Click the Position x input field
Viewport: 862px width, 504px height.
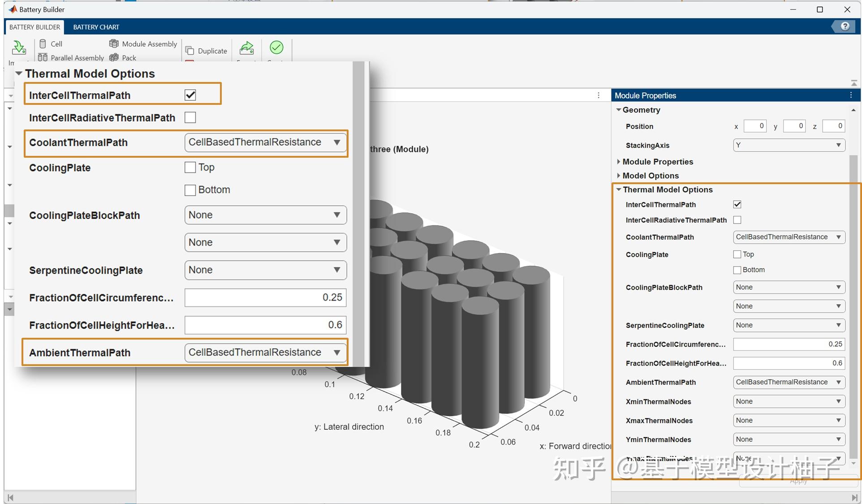click(x=755, y=126)
